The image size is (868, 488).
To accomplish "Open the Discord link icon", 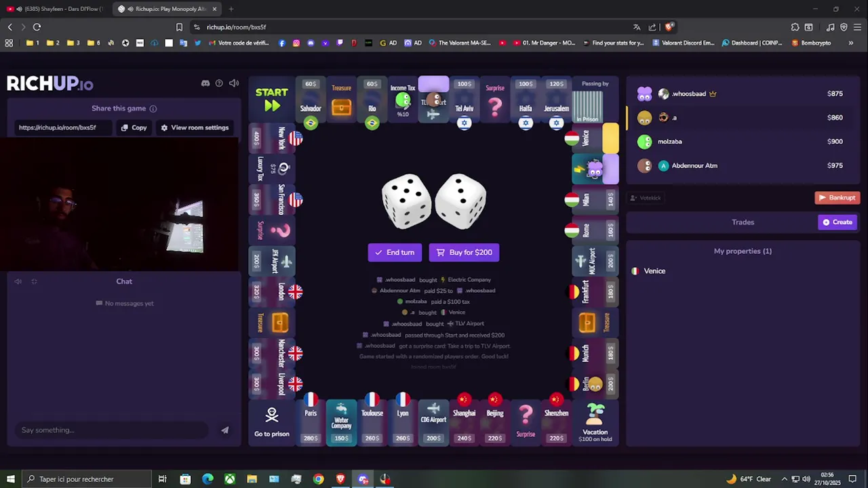I will (x=205, y=83).
